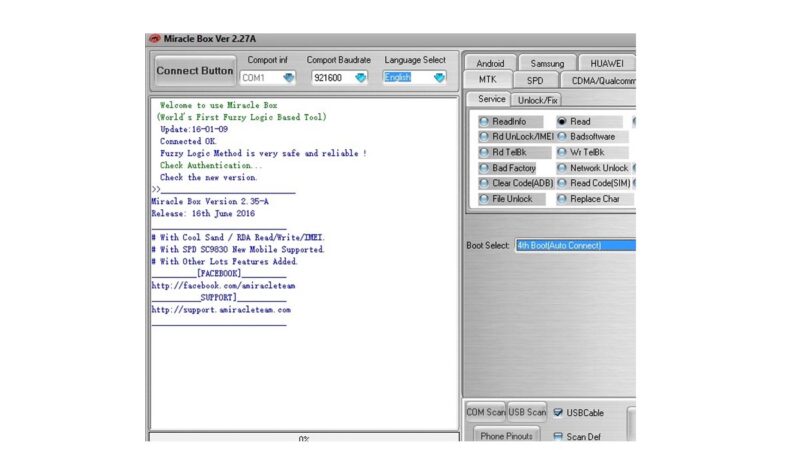Switch to the MTK tab

[x=487, y=80]
